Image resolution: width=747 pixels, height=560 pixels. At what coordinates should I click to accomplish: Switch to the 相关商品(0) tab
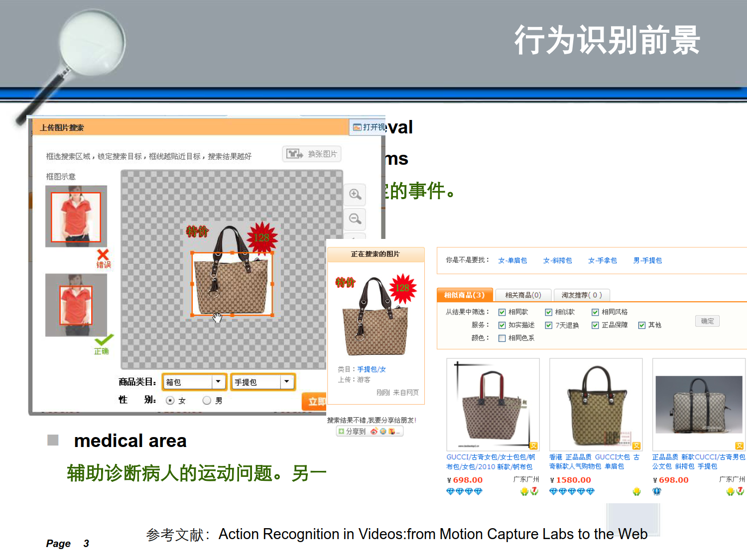point(523,295)
